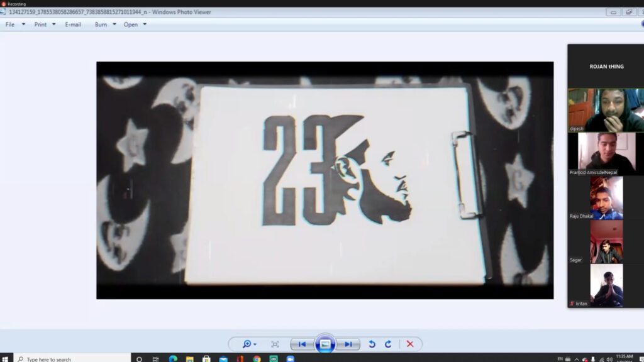Open the Print menu
Screen dimensions: 644x362
pyautogui.click(x=40, y=25)
